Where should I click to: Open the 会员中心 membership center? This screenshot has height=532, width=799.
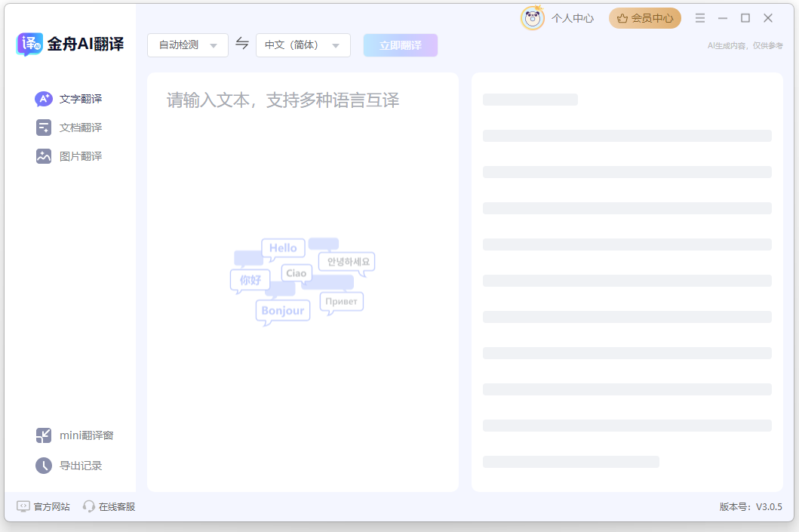coord(644,17)
